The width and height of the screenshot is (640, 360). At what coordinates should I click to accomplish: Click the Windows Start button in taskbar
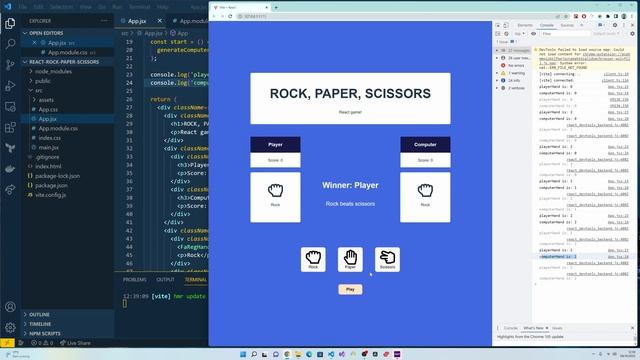[243, 354]
